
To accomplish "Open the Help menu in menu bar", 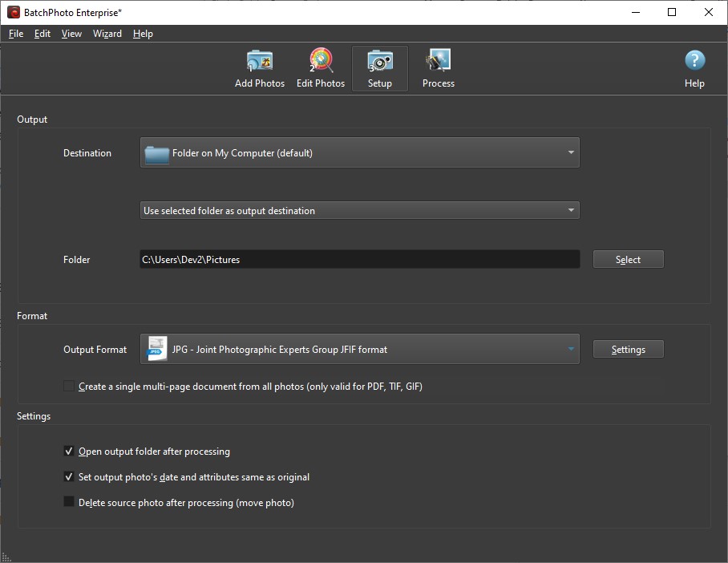I will [143, 34].
